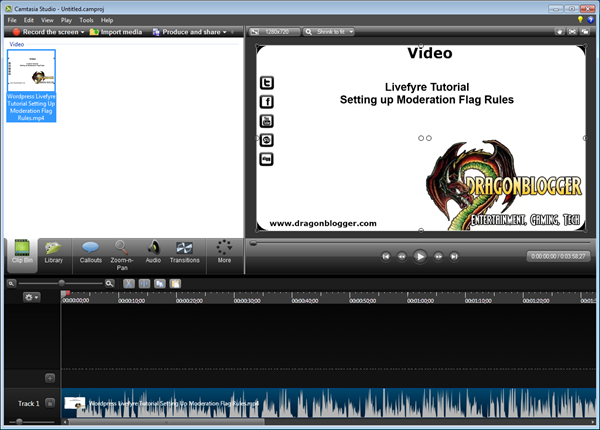This screenshot has width=600, height=430.
Task: Select the clip on Track 1 timeline
Action: point(328,403)
